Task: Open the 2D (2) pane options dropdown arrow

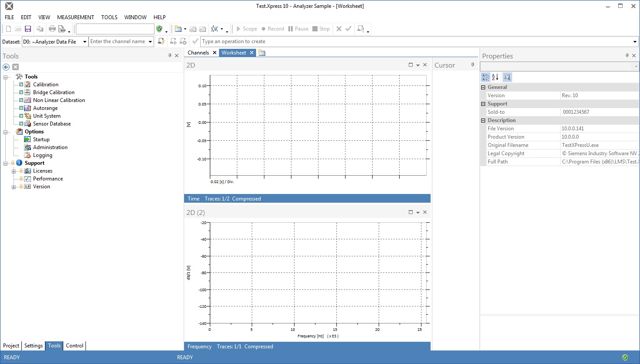Action: (x=418, y=212)
